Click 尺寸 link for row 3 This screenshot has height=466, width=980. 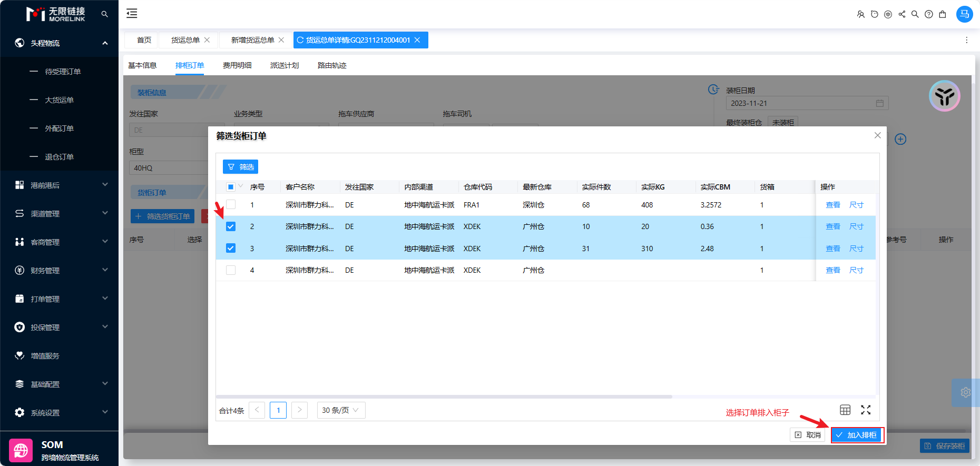856,249
